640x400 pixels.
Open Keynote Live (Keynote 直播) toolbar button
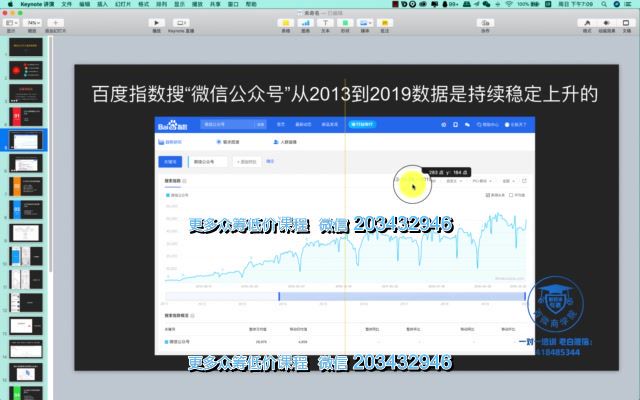[181, 23]
